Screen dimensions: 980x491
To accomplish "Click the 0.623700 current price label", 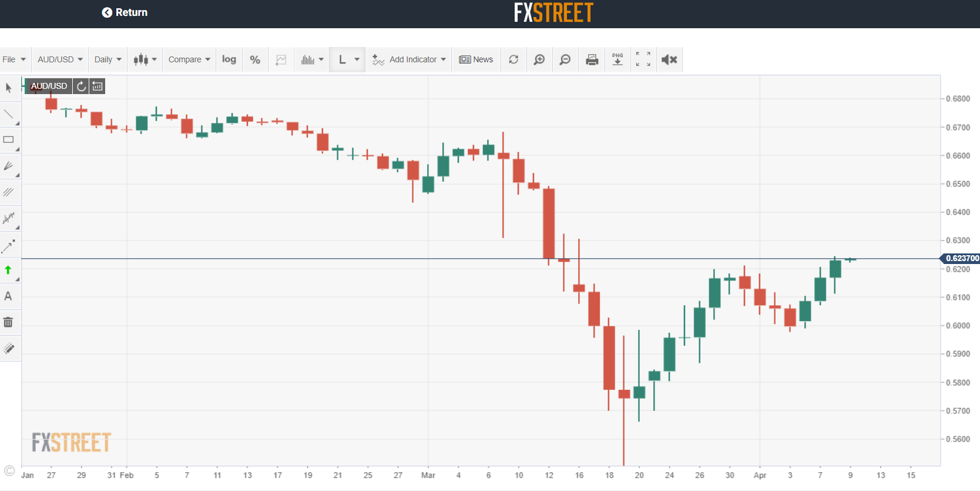I will [x=961, y=258].
